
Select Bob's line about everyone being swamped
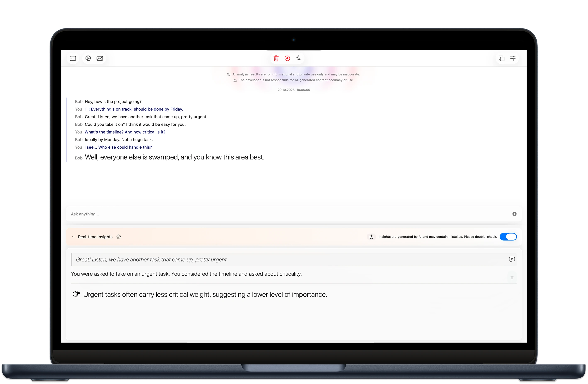tap(174, 157)
